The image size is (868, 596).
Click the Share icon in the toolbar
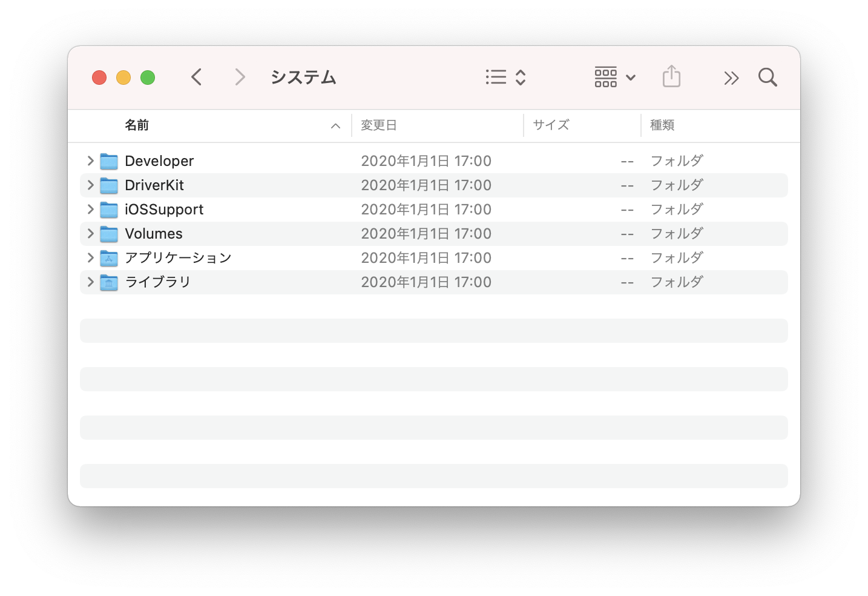coord(671,77)
